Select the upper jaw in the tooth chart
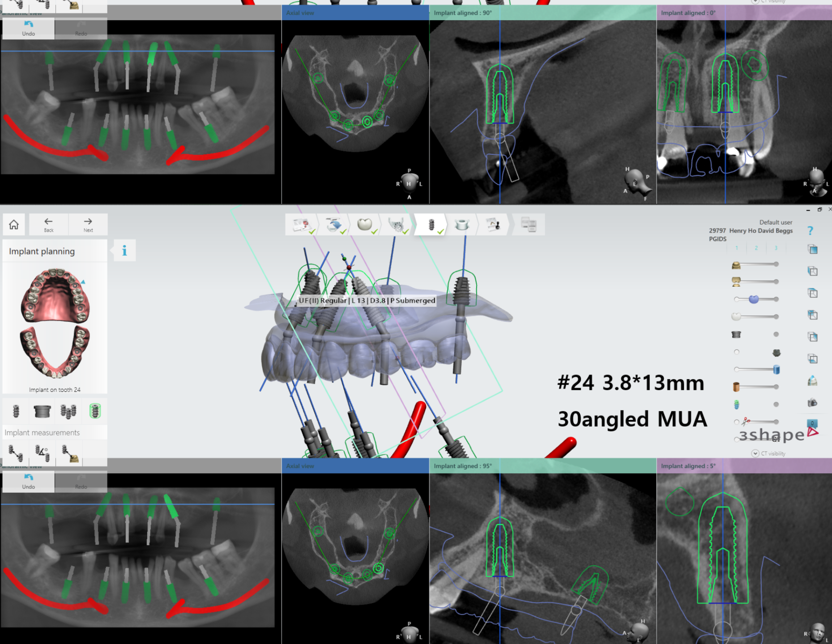Viewport: 832px width, 644px height. [x=55, y=295]
